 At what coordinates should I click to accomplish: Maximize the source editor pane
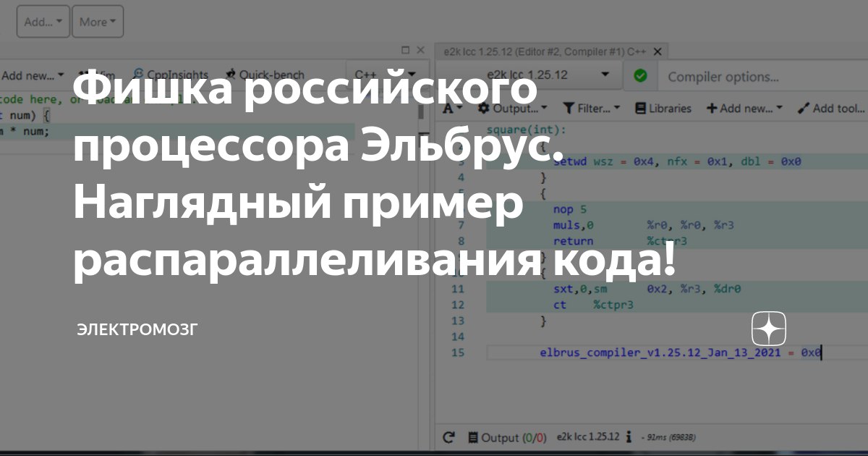click(x=405, y=51)
